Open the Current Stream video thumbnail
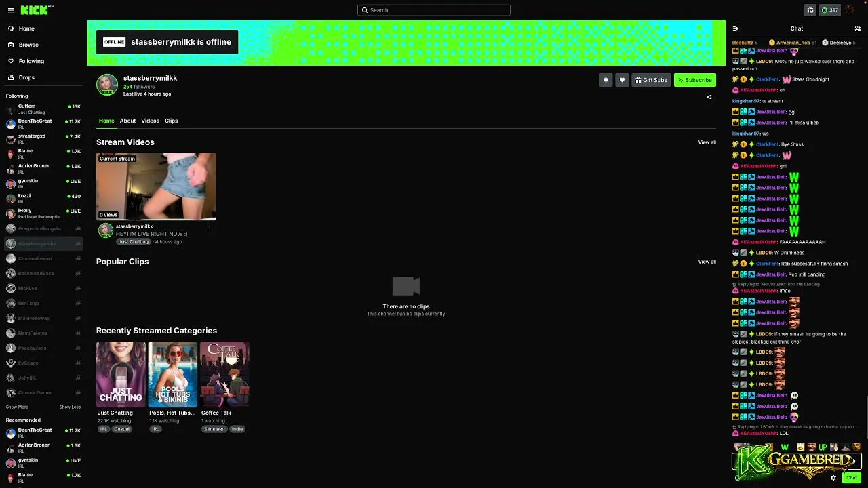Viewport: 868px width, 488px height. coord(156,186)
